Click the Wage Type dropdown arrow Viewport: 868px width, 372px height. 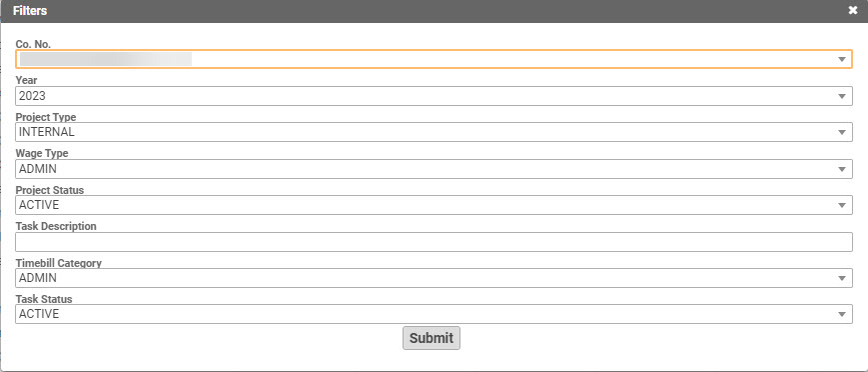click(842, 169)
